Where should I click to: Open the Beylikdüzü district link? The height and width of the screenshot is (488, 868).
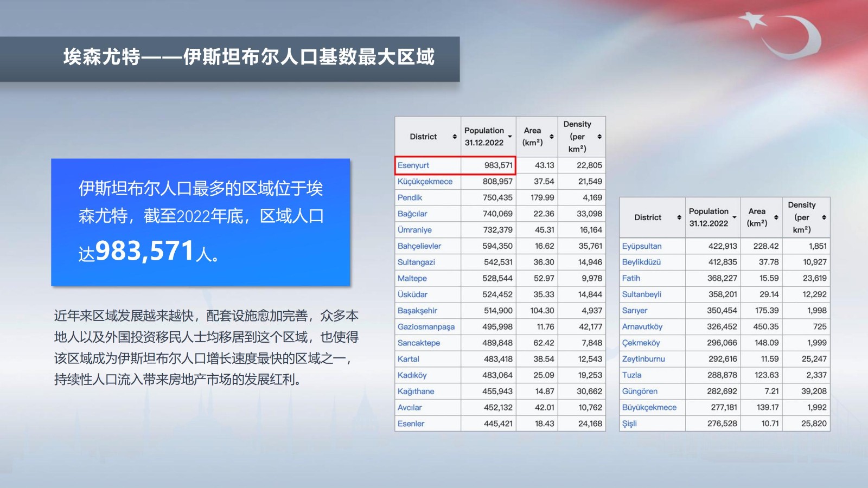pos(641,262)
